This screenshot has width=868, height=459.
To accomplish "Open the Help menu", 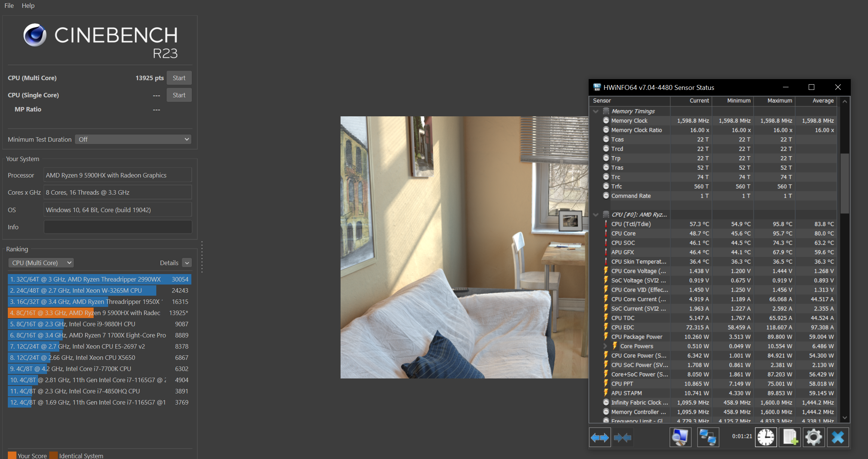I will click(28, 6).
